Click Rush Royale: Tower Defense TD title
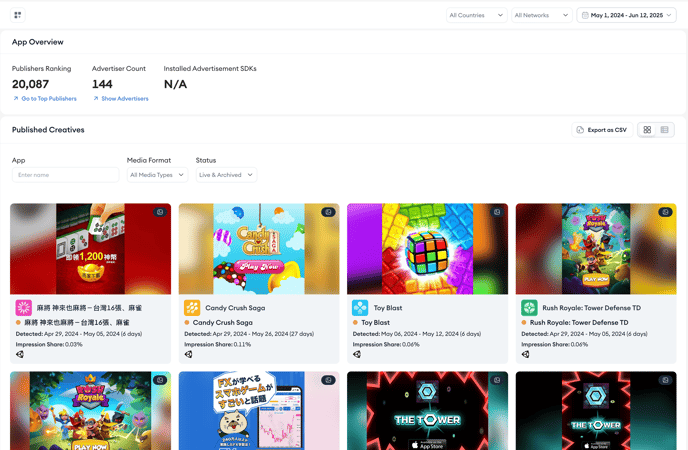The width and height of the screenshot is (688, 450). [x=591, y=308]
